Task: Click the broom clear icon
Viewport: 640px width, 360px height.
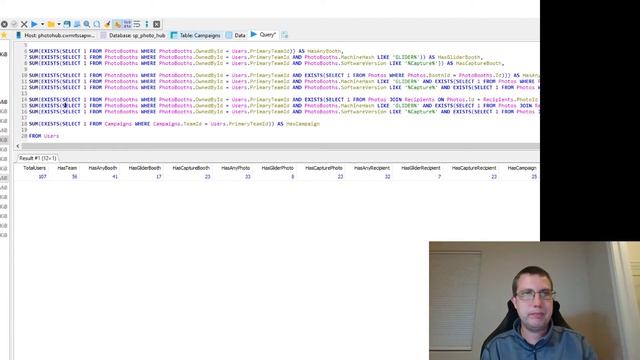Action: point(107,24)
